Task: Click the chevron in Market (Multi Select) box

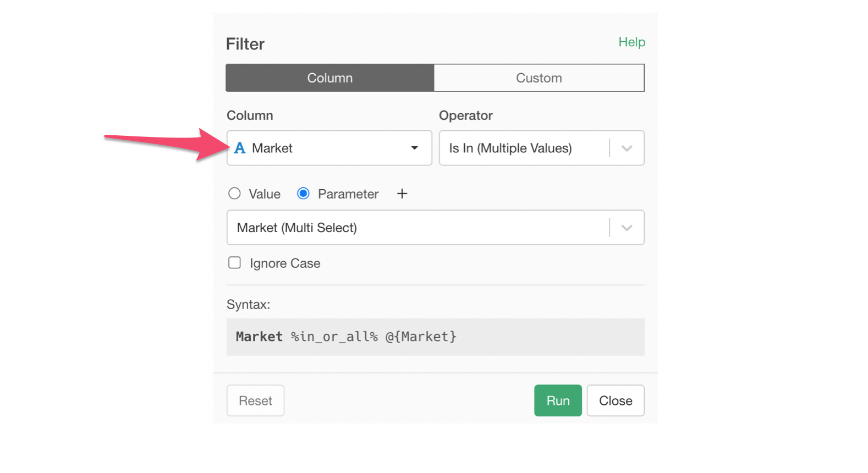Action: 627,228
